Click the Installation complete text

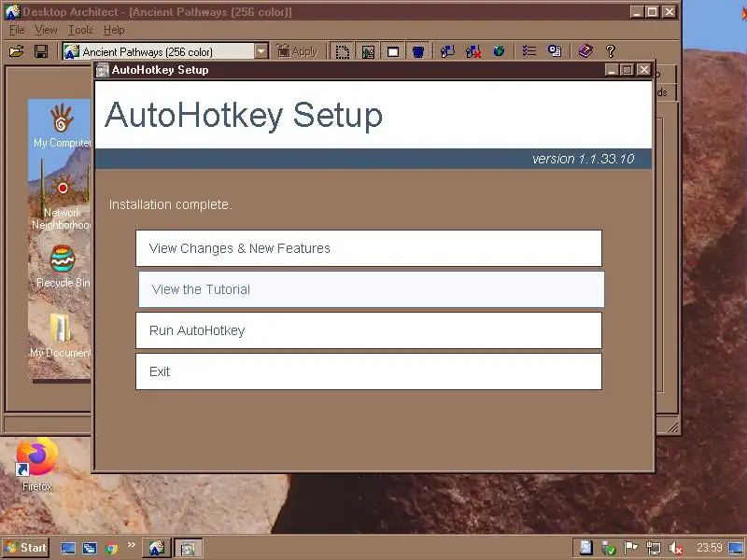[170, 204]
